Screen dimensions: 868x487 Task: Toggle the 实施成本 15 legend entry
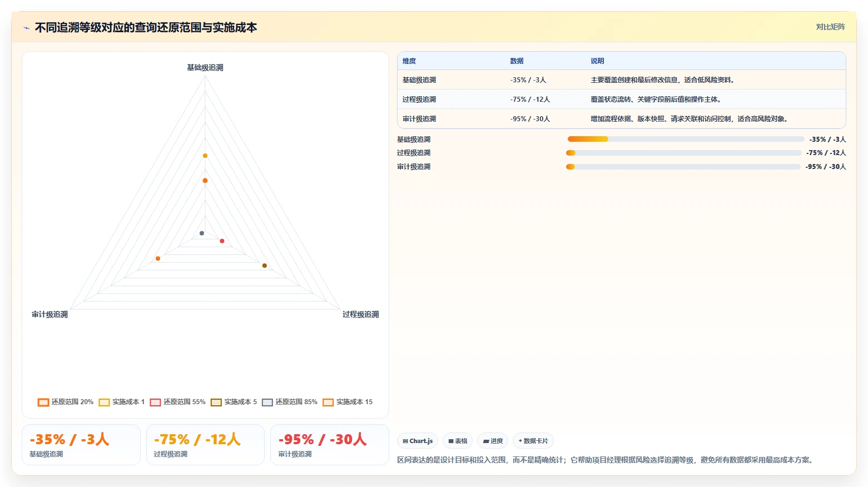pos(348,402)
